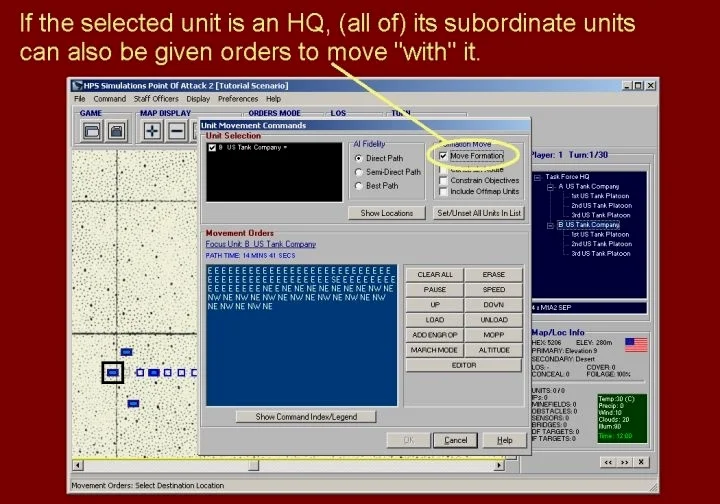Click Focus Unit B US Tank Company link
Image resolution: width=720 pixels, height=504 pixels.
(260, 244)
